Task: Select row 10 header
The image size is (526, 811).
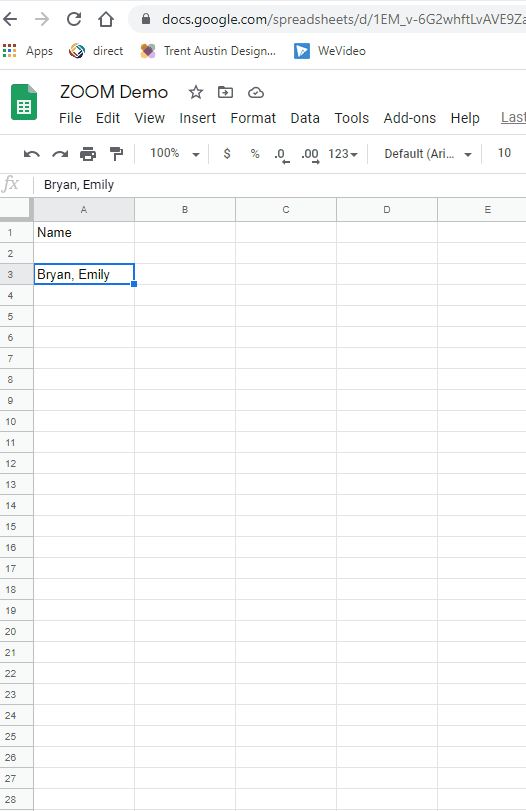Action: coord(17,422)
